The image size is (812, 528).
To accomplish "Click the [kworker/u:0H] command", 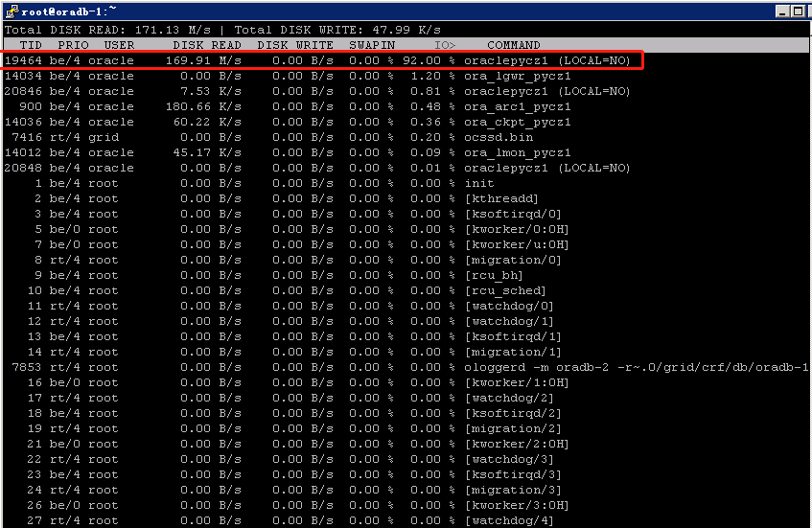I will pyautogui.click(x=518, y=244).
